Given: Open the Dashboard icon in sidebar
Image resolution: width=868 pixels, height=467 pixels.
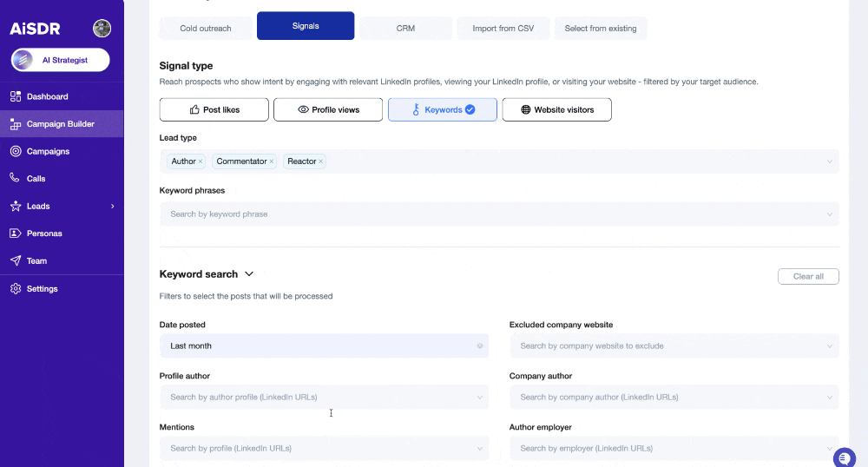Looking at the screenshot, I should (16, 96).
